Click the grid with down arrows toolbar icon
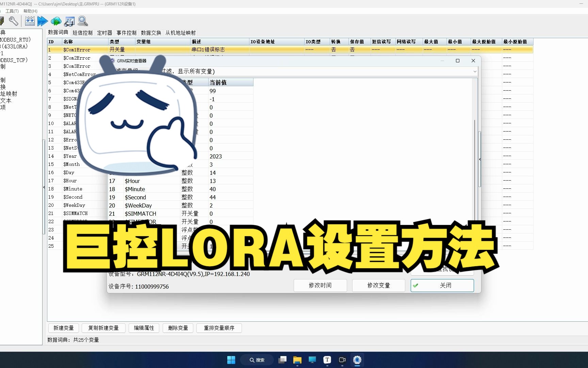The image size is (588, 368). point(30,21)
